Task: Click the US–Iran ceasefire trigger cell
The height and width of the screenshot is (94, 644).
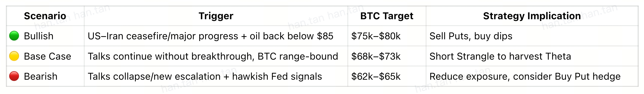Action: pyautogui.click(x=210, y=36)
